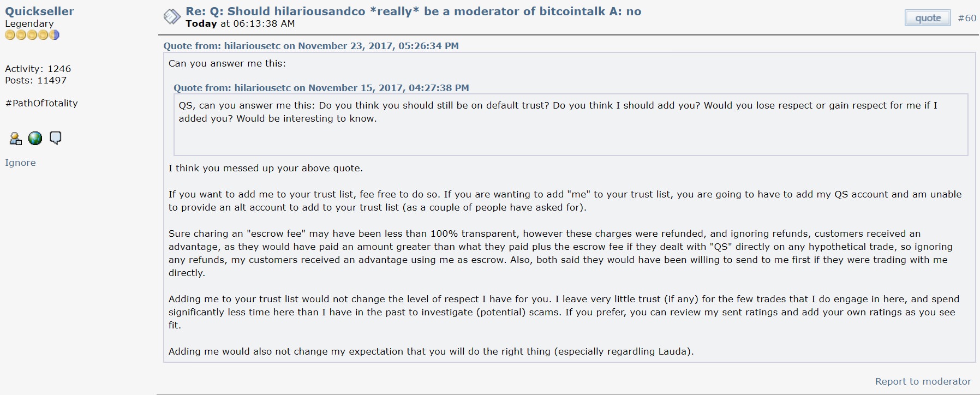Send a personal message via speech bubble icon
980x395 pixels.
coord(55,138)
